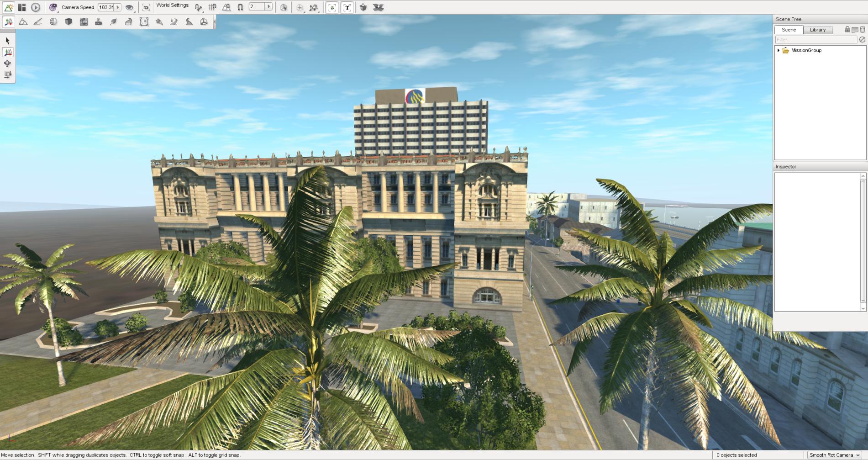The height and width of the screenshot is (460, 868).
Task: Fit the view to the selection
Action: coord(146,7)
